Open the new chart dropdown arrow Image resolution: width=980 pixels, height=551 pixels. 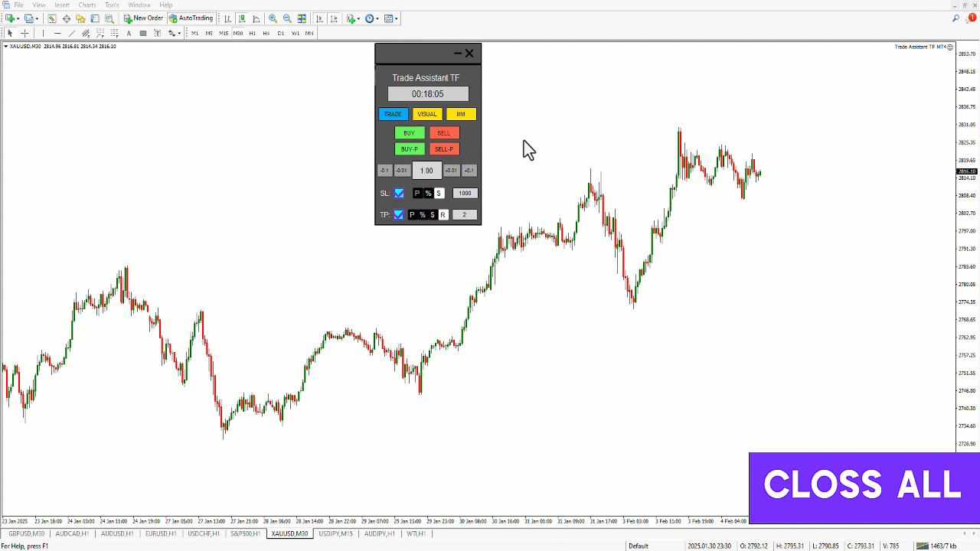[17, 18]
